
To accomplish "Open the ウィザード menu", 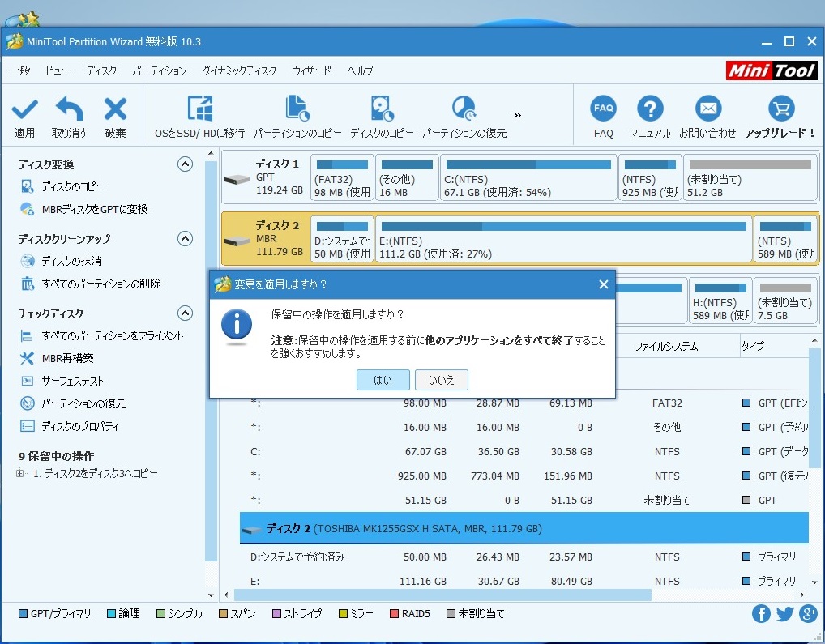I will pos(311,70).
